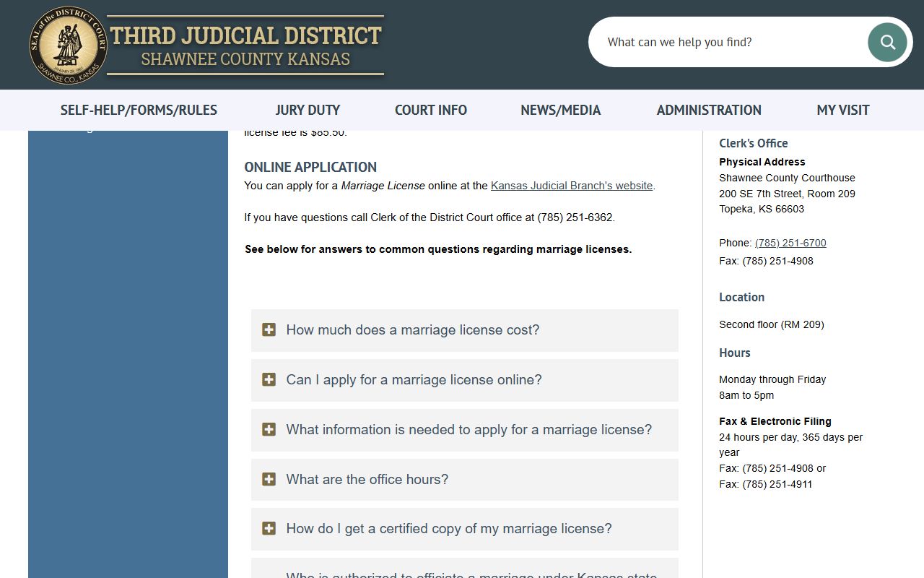Expand 'How do I get a certified copy' question
This screenshot has width=924, height=578.
point(465,529)
